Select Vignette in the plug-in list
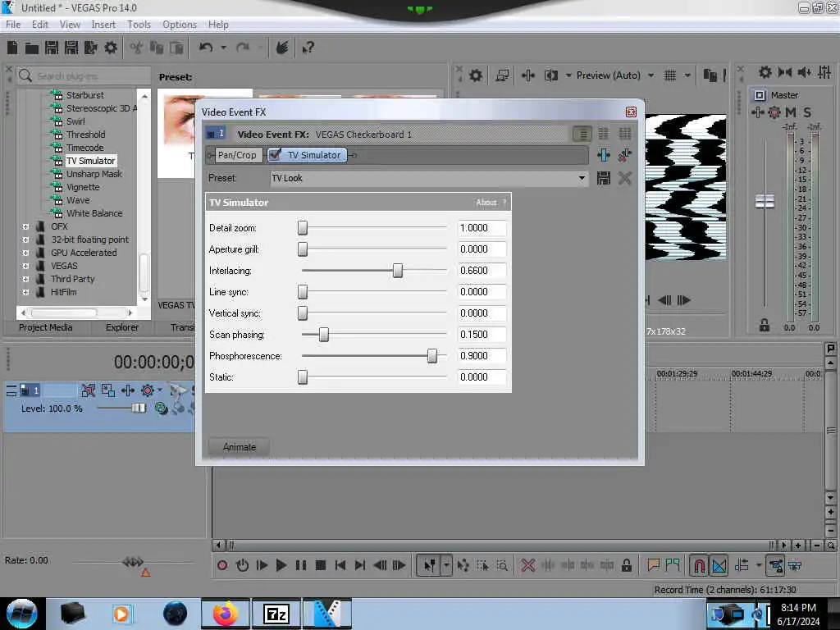Screen dimensions: 840x630 click(83, 187)
